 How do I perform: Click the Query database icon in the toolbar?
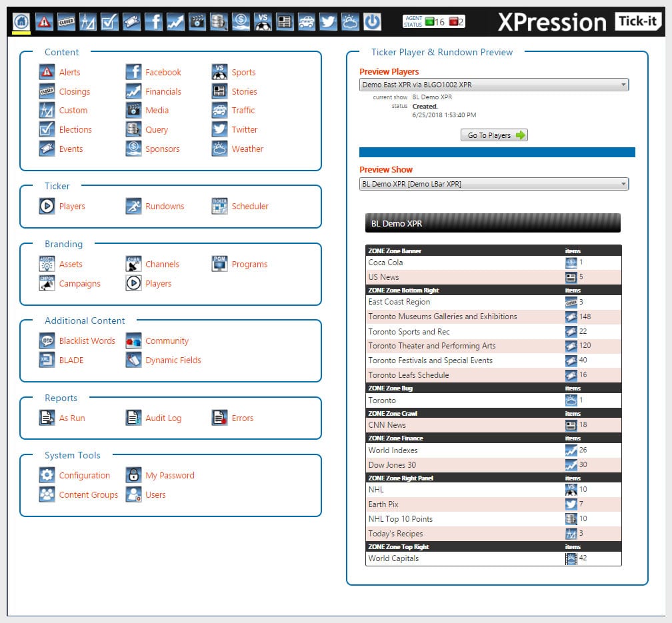(x=219, y=21)
